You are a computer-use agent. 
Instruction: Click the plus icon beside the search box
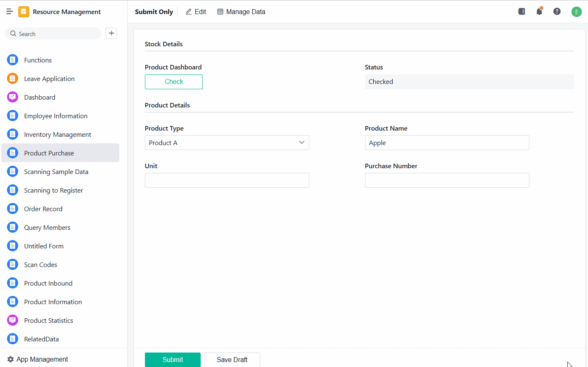click(111, 33)
